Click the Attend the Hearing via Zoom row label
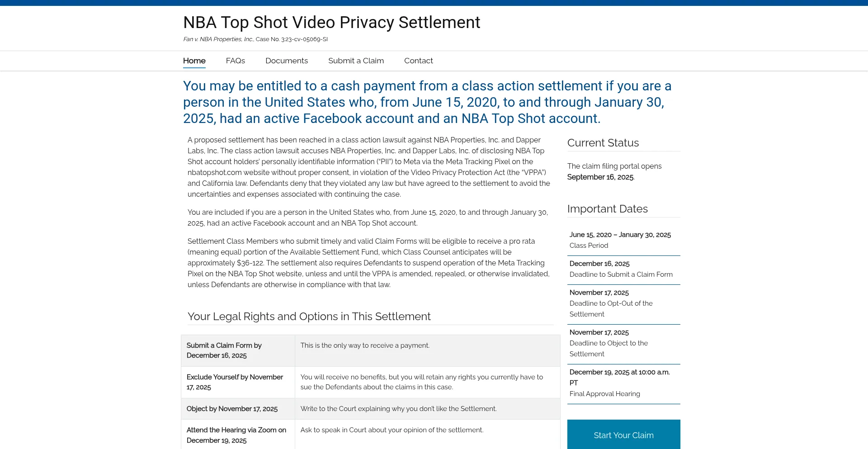 (x=236, y=435)
